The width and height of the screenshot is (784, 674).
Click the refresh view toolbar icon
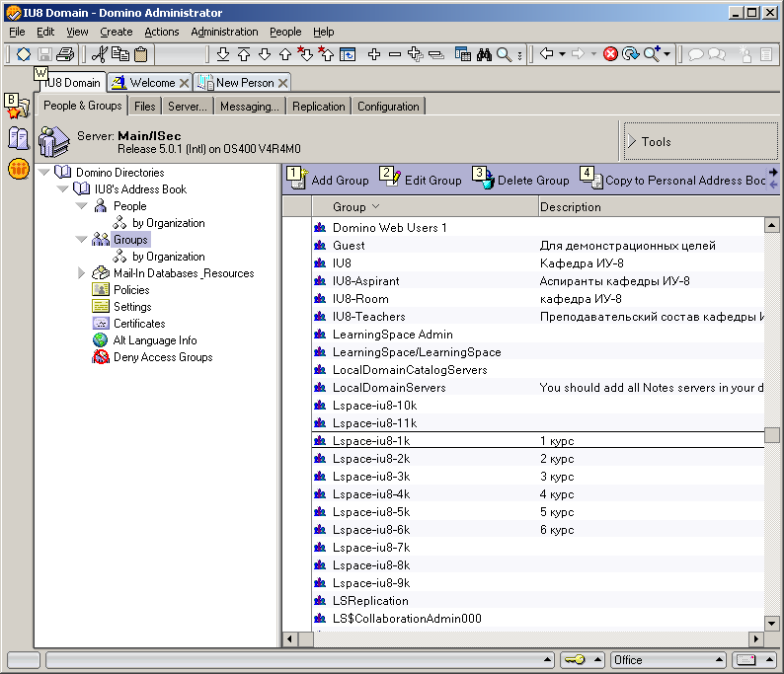pyautogui.click(x=348, y=54)
